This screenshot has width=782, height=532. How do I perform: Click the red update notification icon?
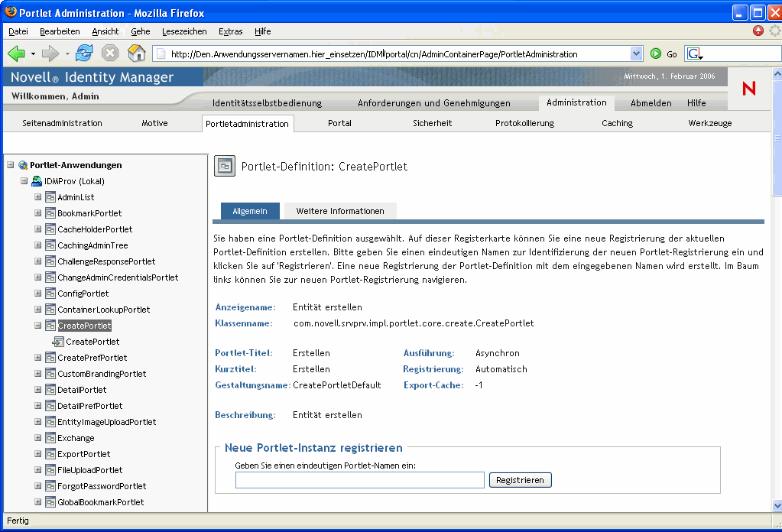coord(758,31)
